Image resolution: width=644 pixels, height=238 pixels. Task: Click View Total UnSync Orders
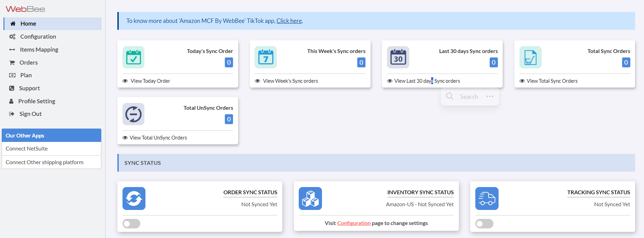point(158,138)
